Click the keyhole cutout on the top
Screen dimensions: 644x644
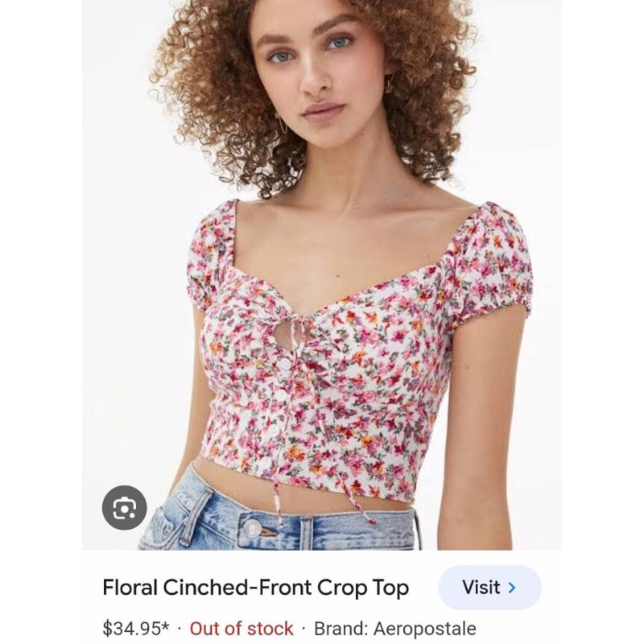(x=283, y=338)
